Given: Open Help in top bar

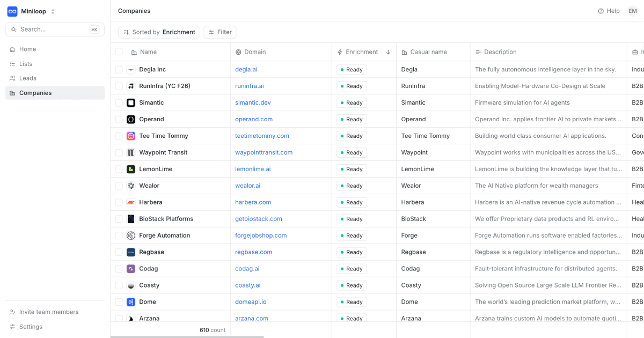Looking at the screenshot, I should pos(609,11).
